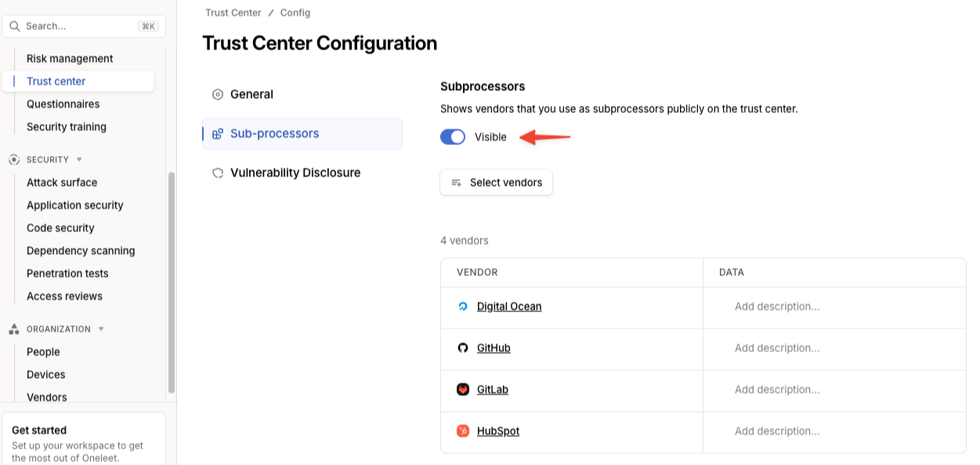Open Attack surface in the sidebar
This screenshot has height=465, width=980.
(x=62, y=183)
